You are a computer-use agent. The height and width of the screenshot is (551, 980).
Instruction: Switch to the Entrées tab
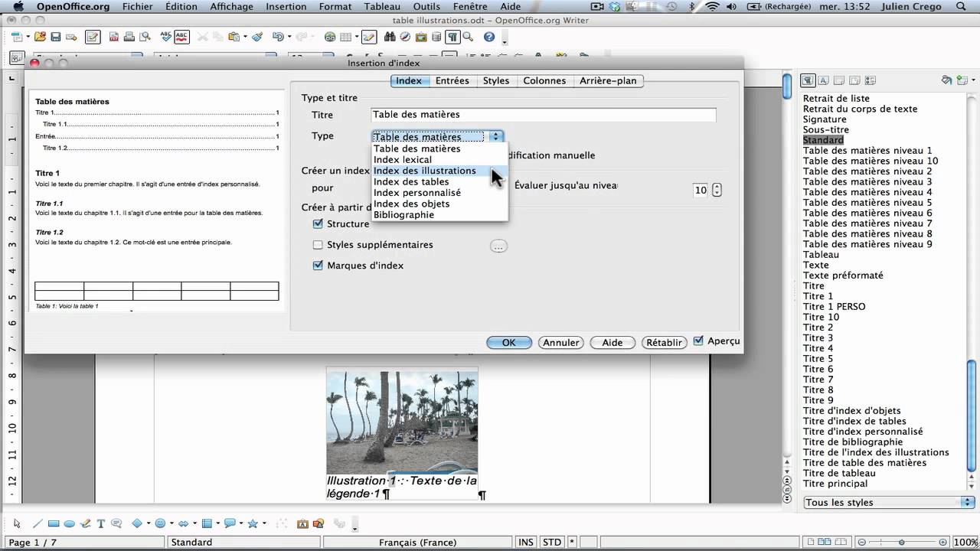coord(452,80)
